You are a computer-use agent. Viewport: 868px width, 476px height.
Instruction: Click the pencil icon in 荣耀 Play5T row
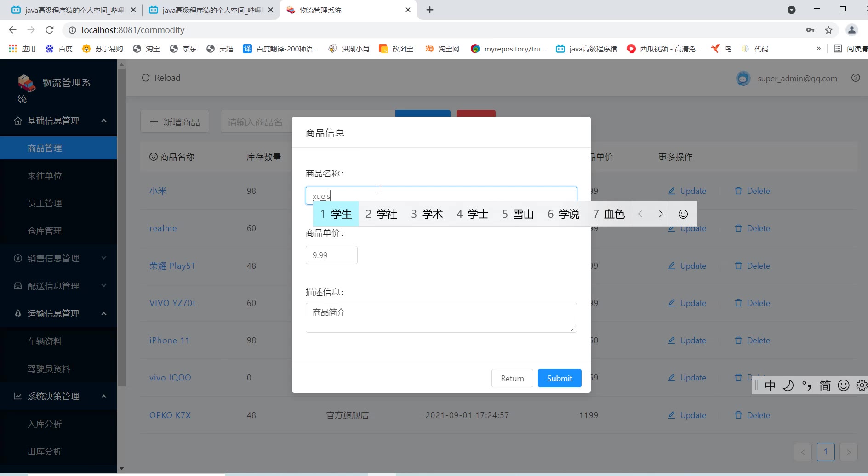point(672,266)
